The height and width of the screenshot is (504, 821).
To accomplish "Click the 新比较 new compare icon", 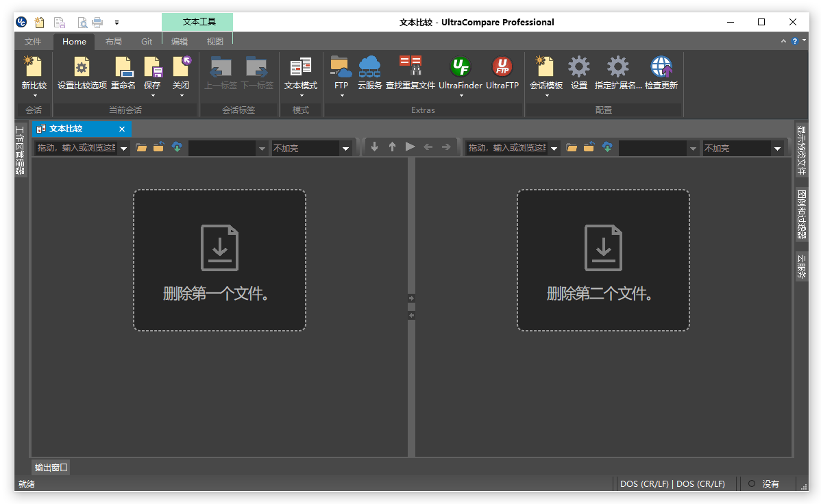I will [x=34, y=67].
